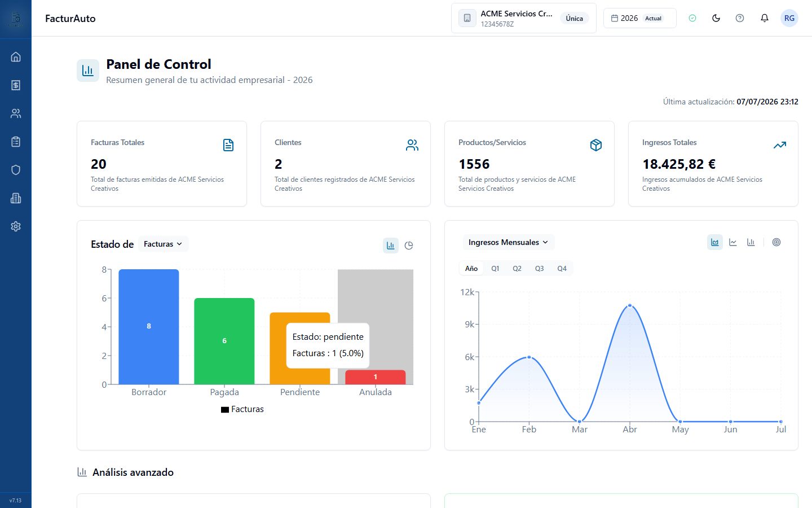Click the green Pagada bar

(x=224, y=341)
